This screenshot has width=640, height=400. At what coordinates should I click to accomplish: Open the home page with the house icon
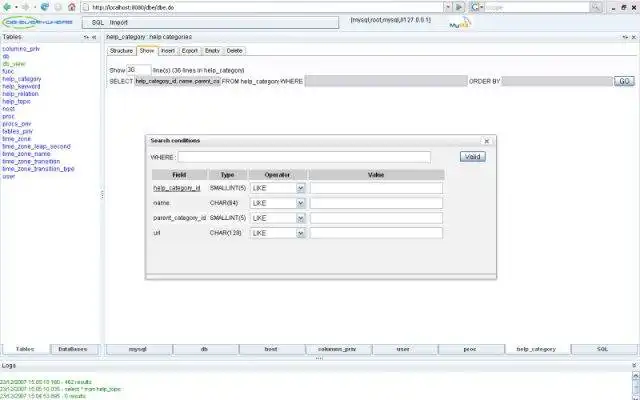tap(72, 7)
